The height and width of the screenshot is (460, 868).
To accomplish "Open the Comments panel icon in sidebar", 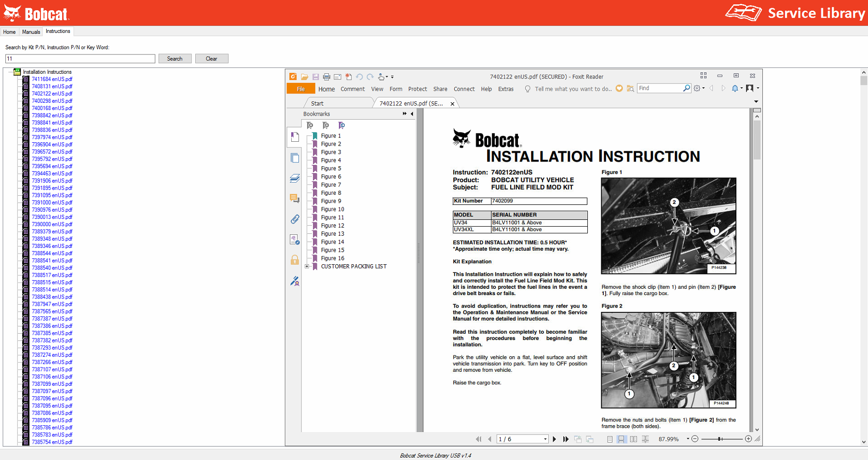I will (295, 199).
